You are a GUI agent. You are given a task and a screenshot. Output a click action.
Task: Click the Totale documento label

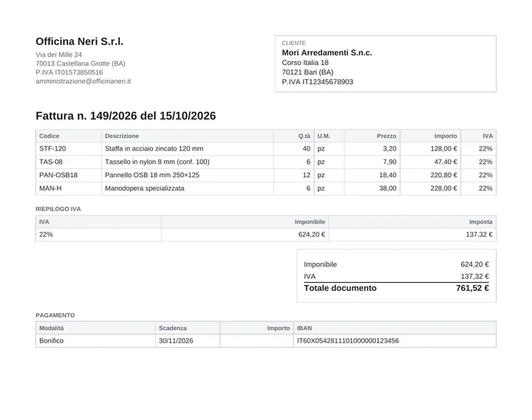click(341, 288)
